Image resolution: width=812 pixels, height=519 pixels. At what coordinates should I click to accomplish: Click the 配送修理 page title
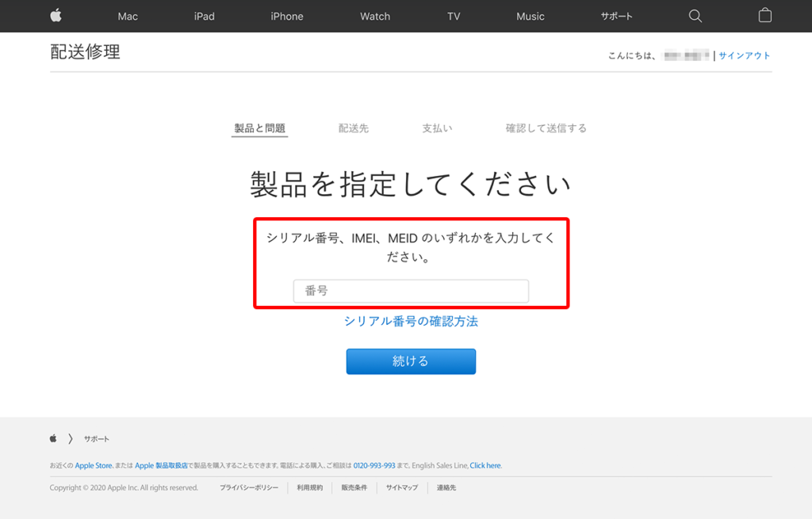[x=85, y=52]
